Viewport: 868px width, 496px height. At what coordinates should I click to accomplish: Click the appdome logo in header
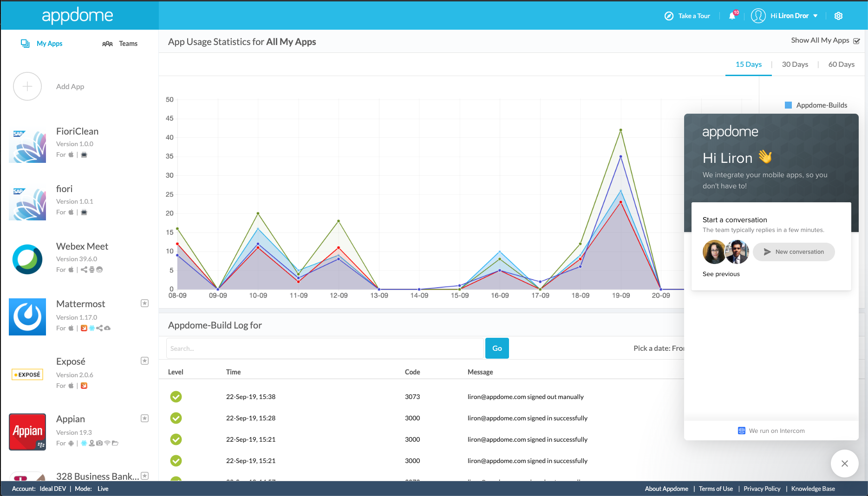(x=78, y=15)
